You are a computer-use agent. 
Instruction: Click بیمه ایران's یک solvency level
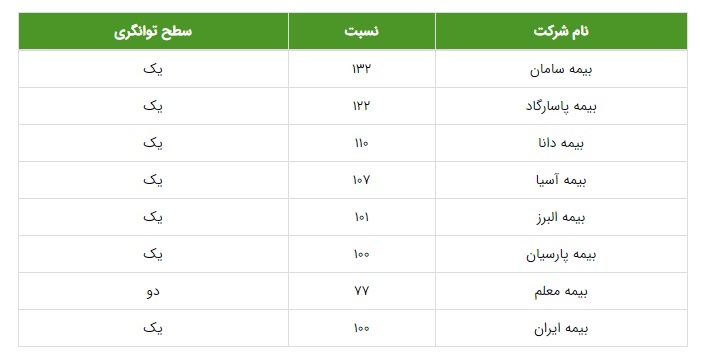click(x=153, y=329)
